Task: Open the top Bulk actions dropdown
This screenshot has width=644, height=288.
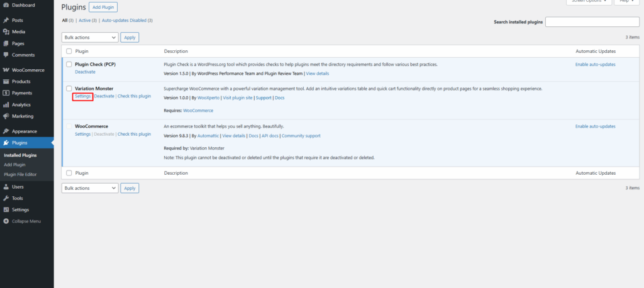Action: (x=90, y=37)
